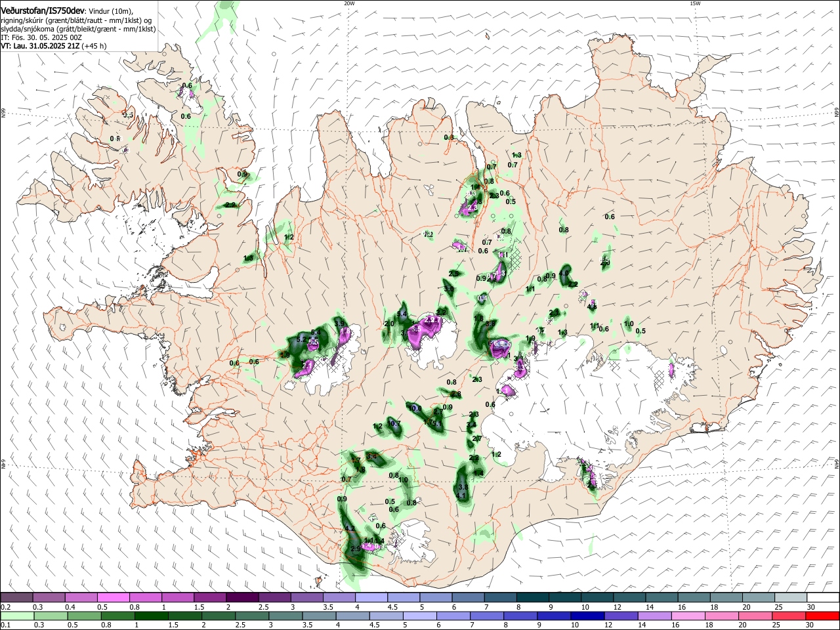Click the pale green swatch after 0.1 in rain legend
This screenshot has width=840, height=630.
(16, 616)
